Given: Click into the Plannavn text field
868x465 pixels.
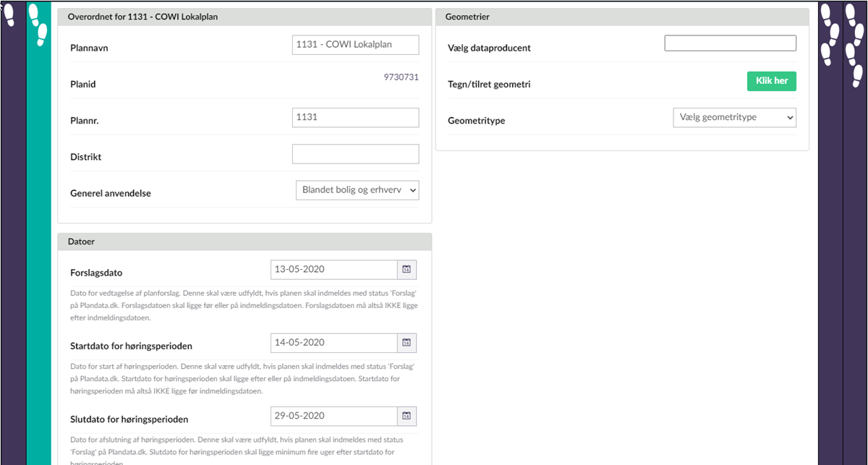Looking at the screenshot, I should click(x=355, y=45).
